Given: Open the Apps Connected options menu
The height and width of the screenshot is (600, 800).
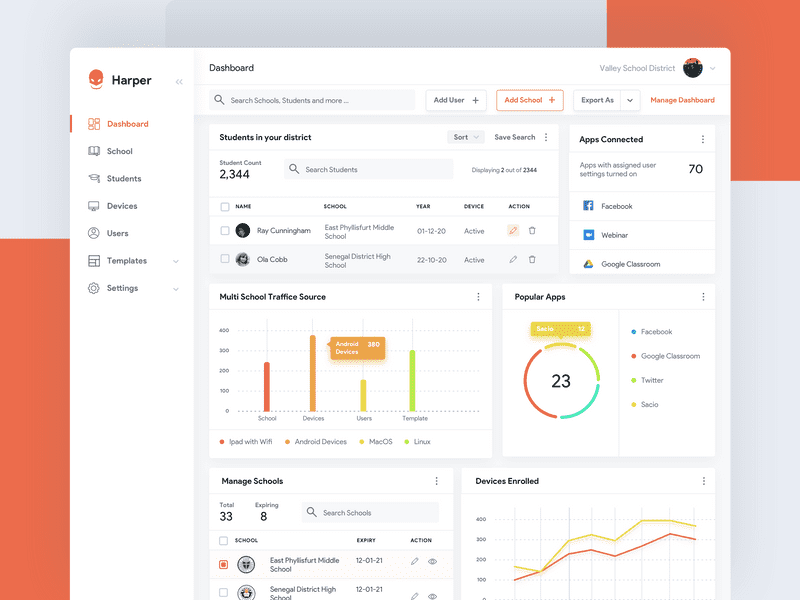Looking at the screenshot, I should point(703,139).
